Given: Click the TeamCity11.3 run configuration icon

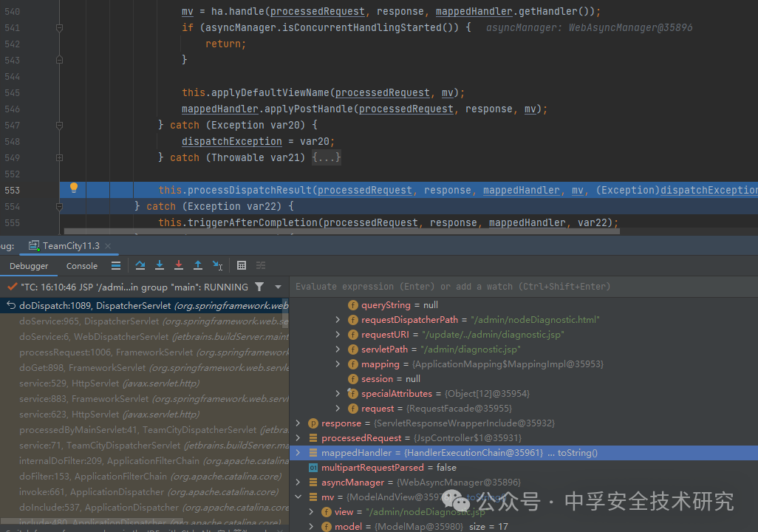Looking at the screenshot, I should pyautogui.click(x=34, y=246).
